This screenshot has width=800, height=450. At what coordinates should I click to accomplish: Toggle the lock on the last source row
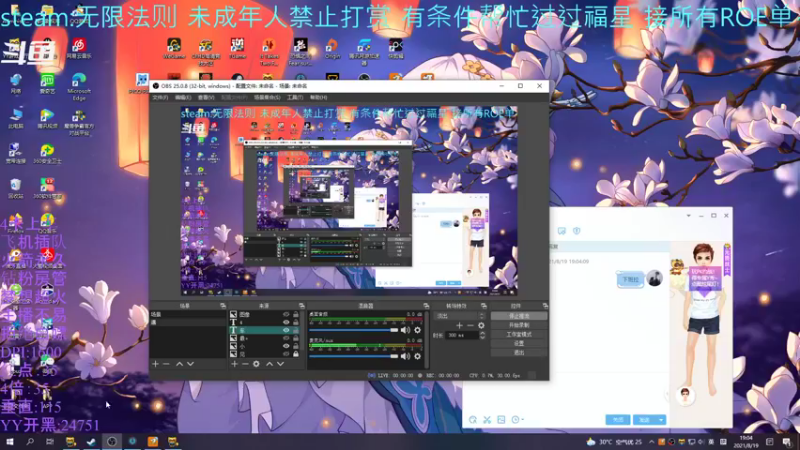296,354
